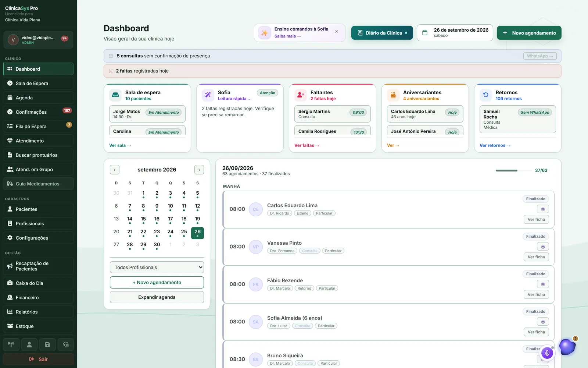Select day 15 in the calendar
Image resolution: width=588 pixels, height=368 pixels.
(143, 220)
